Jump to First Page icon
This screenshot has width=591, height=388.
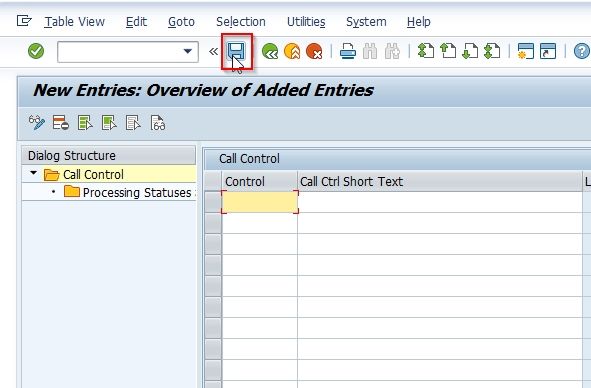pyautogui.click(x=426, y=51)
